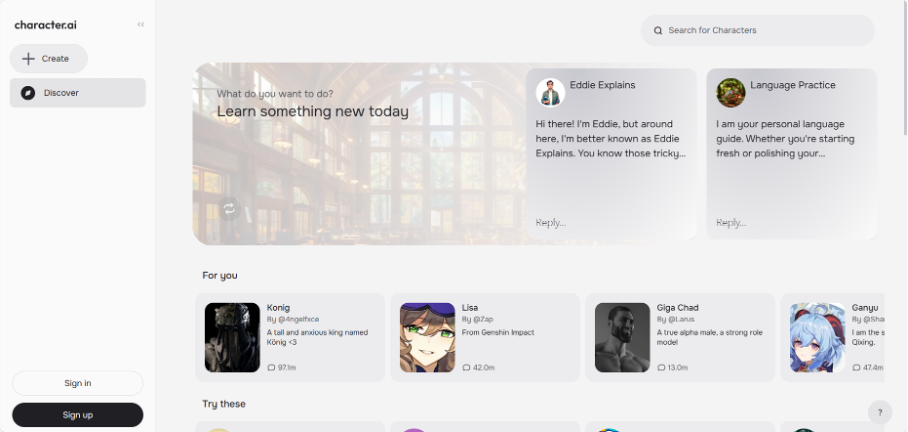Click the Search for Characters field
Viewport: 908px width, 432px height.
click(x=757, y=30)
